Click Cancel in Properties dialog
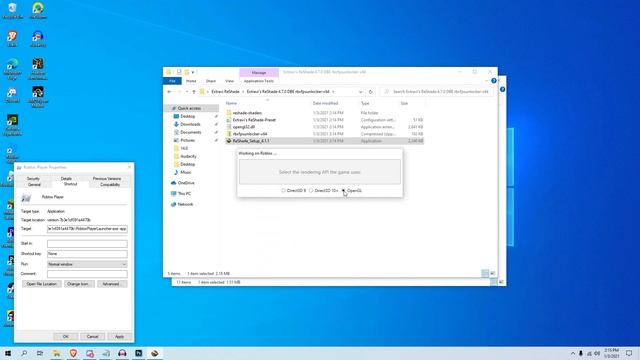Viewport: 640px width, 360px height. coord(93,337)
